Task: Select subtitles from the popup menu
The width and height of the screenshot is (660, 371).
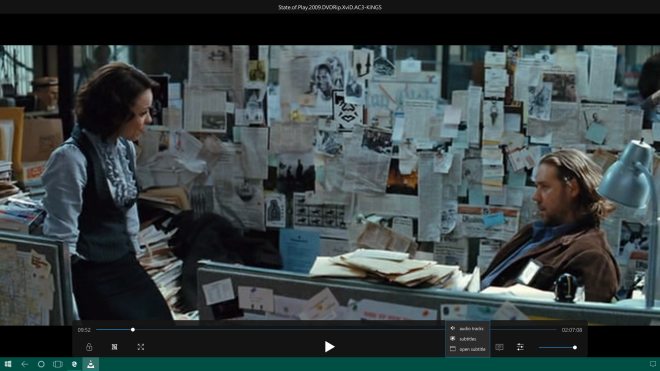Action: pos(467,339)
